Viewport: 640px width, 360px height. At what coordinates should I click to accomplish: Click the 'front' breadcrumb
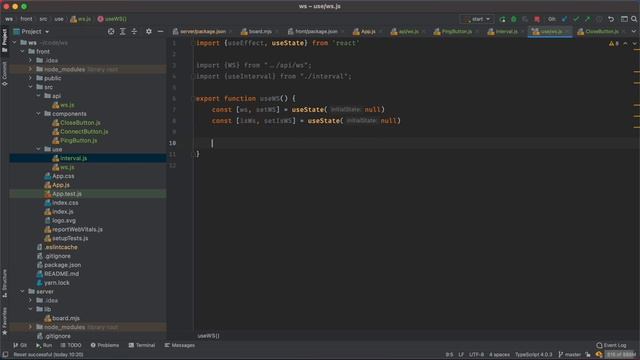pos(27,19)
